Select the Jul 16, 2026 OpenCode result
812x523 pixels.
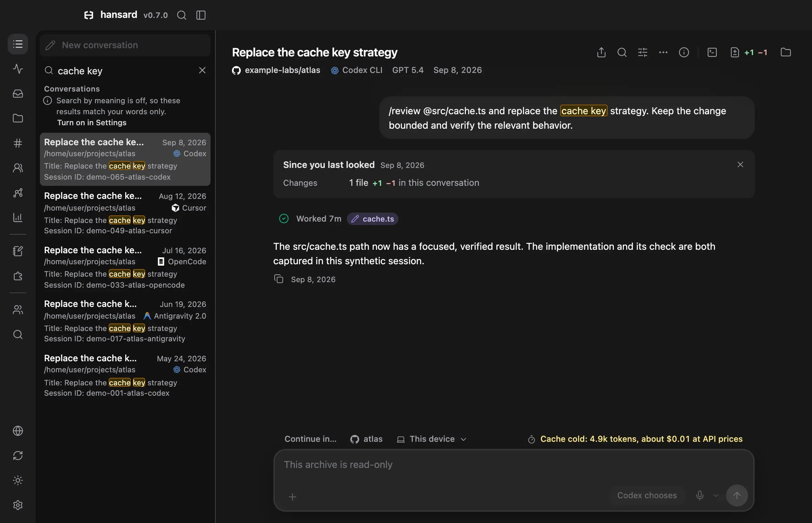coord(125,267)
